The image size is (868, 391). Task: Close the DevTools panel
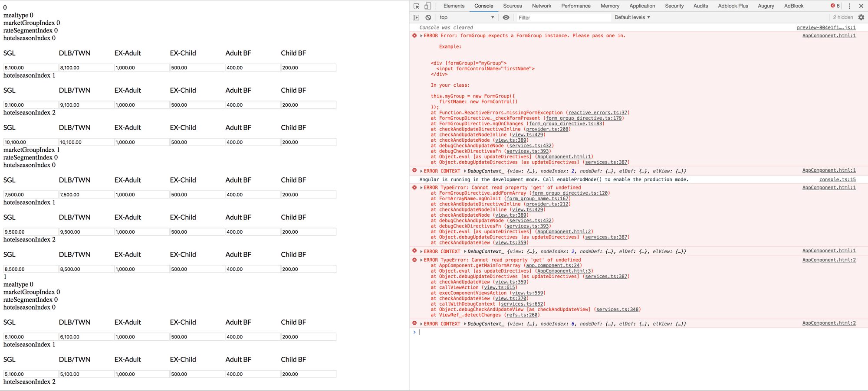(x=861, y=6)
